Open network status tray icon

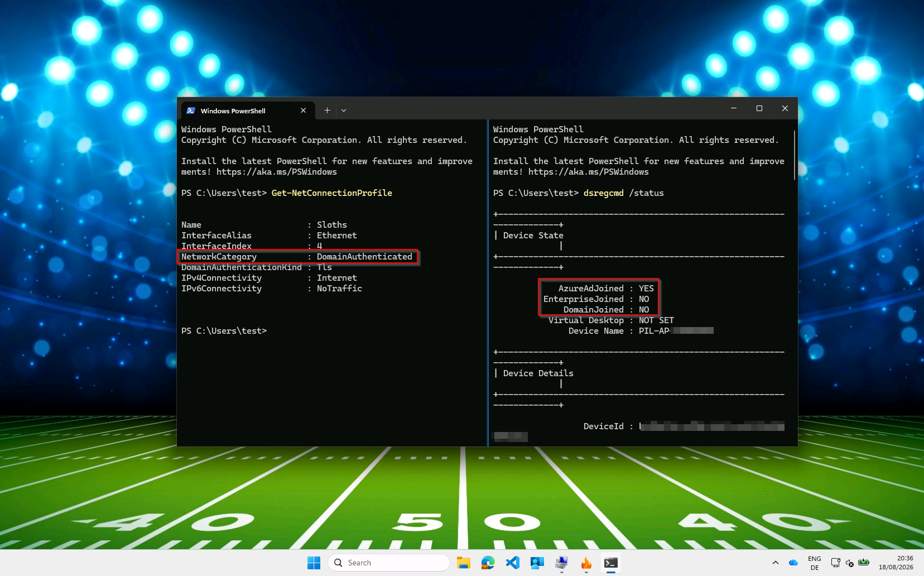[835, 563]
